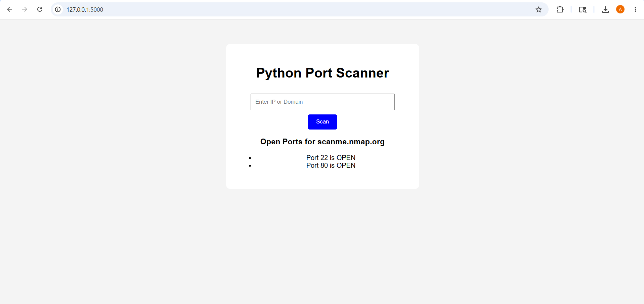Show the browser downloads
Screen dimensions: 644x304
(x=605, y=9)
